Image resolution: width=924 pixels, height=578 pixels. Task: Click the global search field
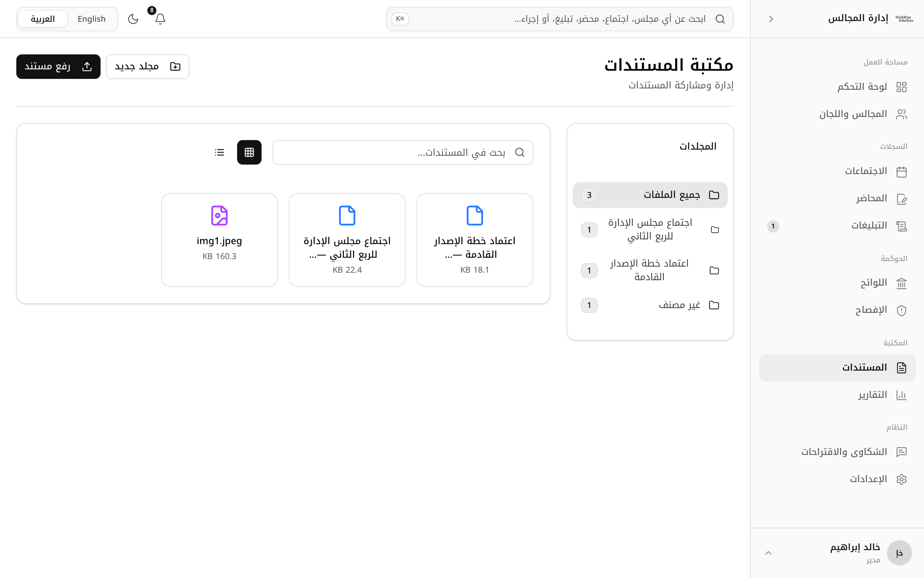pos(559,19)
